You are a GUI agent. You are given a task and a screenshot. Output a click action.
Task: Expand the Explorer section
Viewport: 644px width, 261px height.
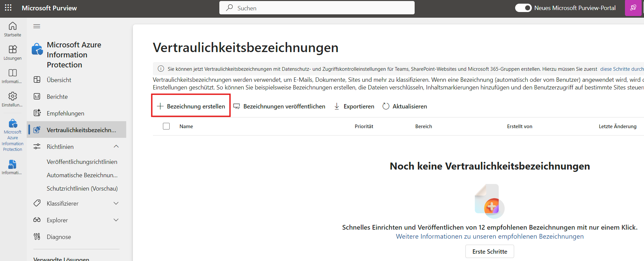click(x=116, y=220)
